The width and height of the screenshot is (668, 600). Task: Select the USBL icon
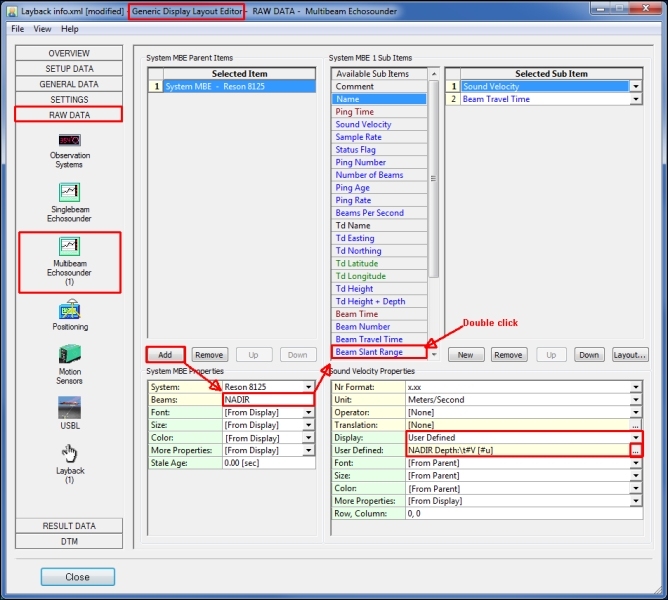(x=69, y=408)
